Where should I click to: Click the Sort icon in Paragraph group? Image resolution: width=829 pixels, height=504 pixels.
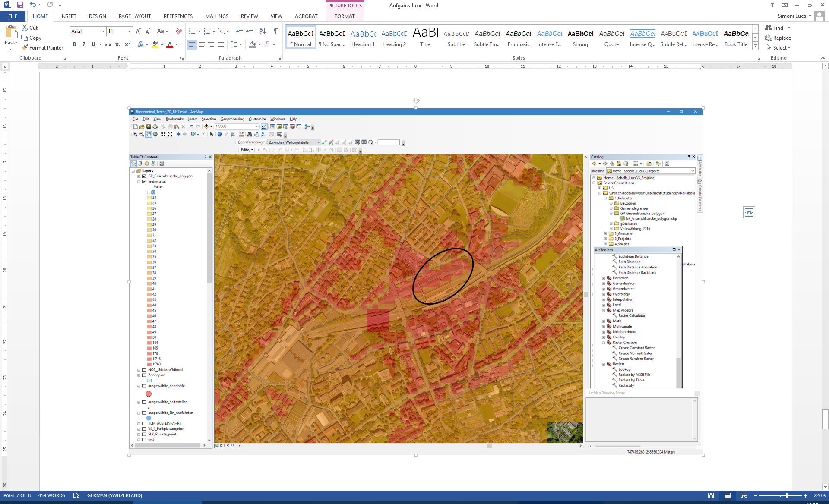tap(263, 31)
